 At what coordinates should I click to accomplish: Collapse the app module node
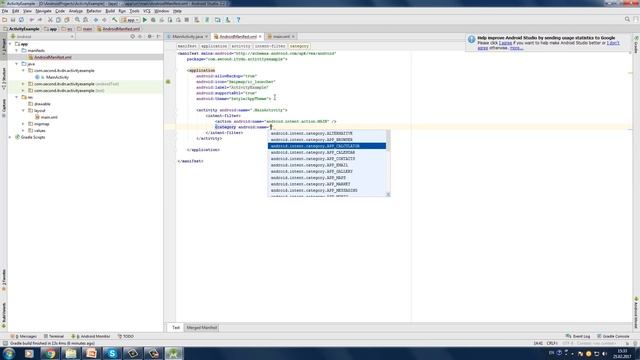click(10, 44)
